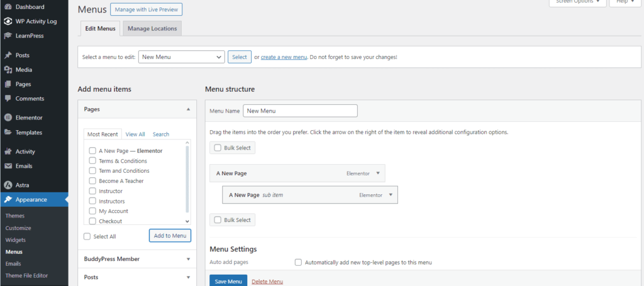Enable Select All pages checkbox

coord(87,236)
